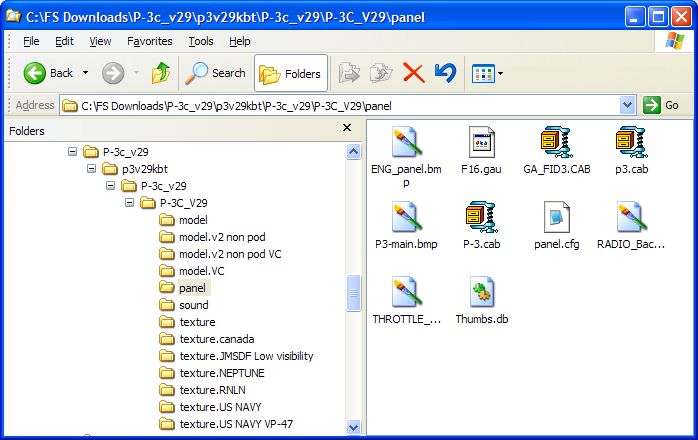Viewport: 698px width, 440px height.
Task: Collapse the top P-3c_v29 tree node
Action: [x=72, y=151]
